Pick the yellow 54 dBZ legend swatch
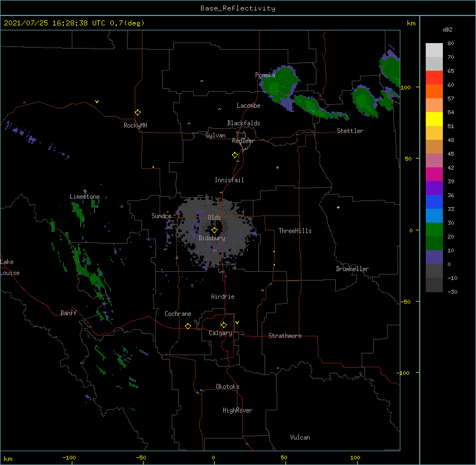The image size is (476, 465). 434,119
